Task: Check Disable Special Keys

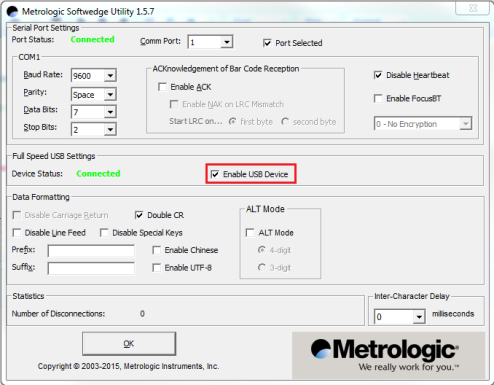Action: tap(104, 232)
